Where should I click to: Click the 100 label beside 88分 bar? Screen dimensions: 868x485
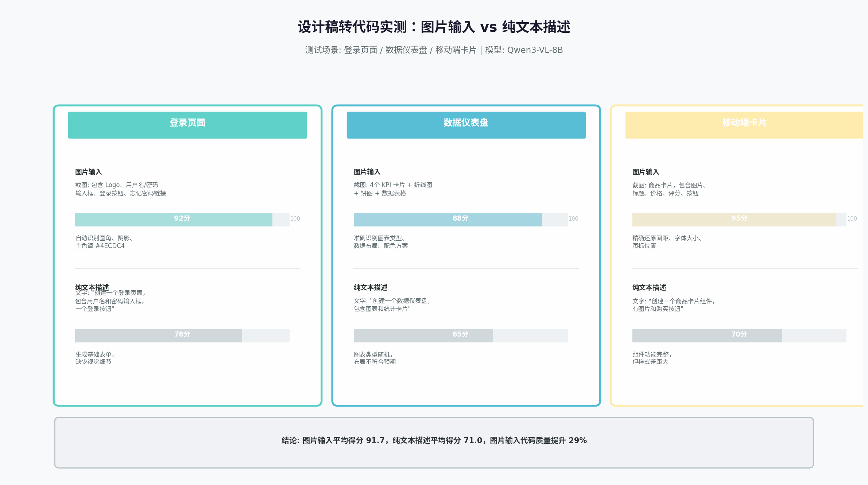tap(573, 219)
